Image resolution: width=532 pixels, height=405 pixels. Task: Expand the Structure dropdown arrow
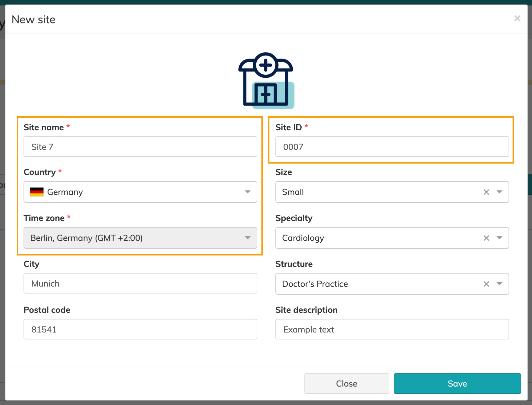(x=499, y=284)
